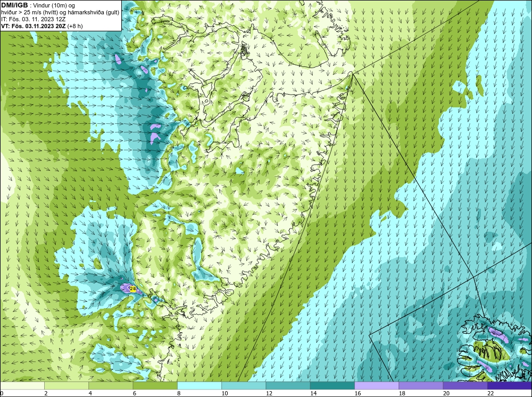Select the olive green 6–8 m/s legend swatch

155,386
